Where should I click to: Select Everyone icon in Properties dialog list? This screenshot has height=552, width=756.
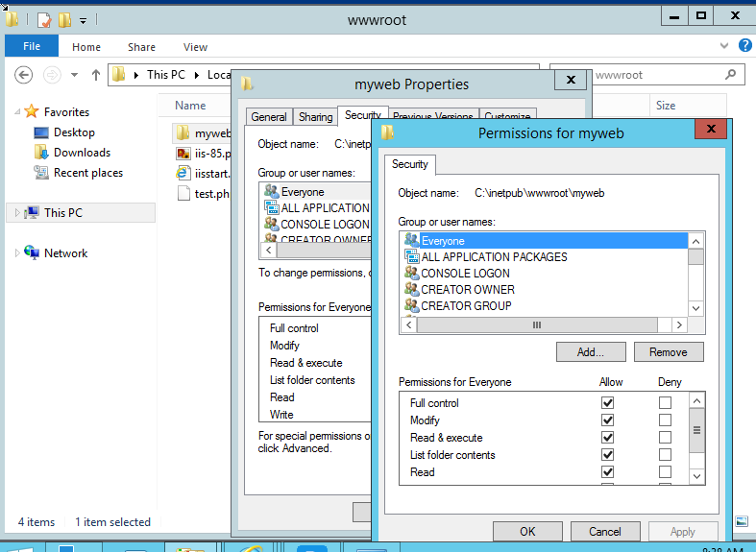coord(272,191)
